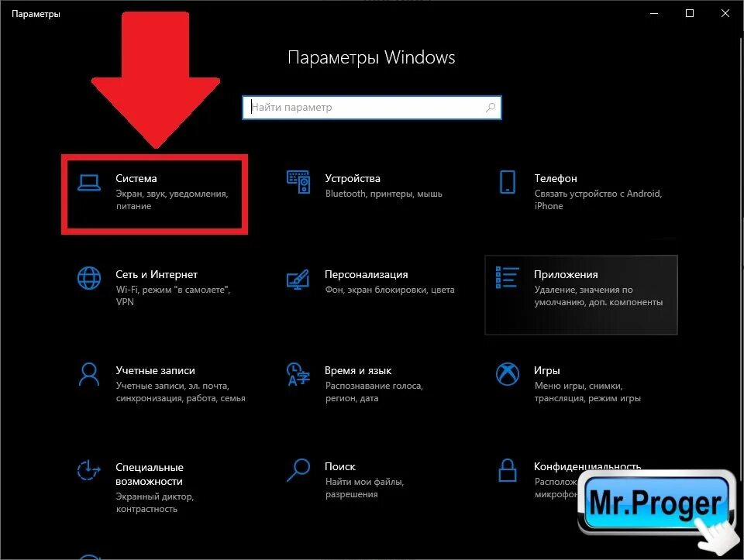Click 'Найти мои файлы, разрешения' description
The image size is (744, 560).
[x=364, y=488]
